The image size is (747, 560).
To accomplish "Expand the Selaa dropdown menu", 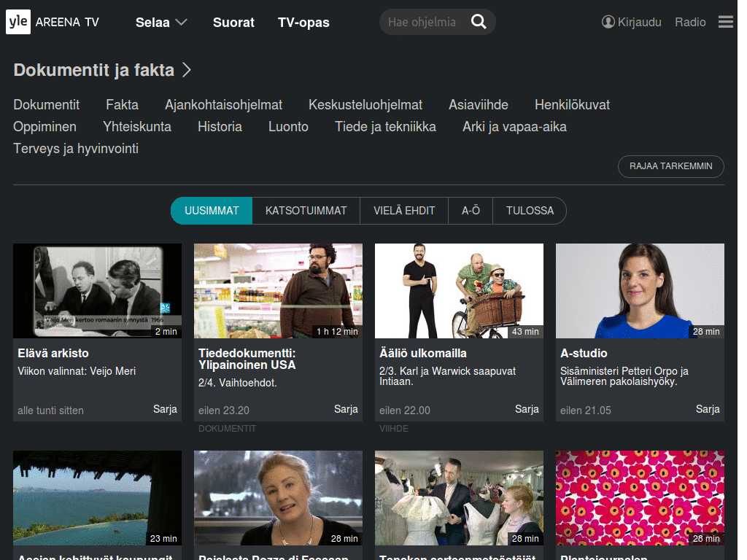I will click(x=161, y=23).
